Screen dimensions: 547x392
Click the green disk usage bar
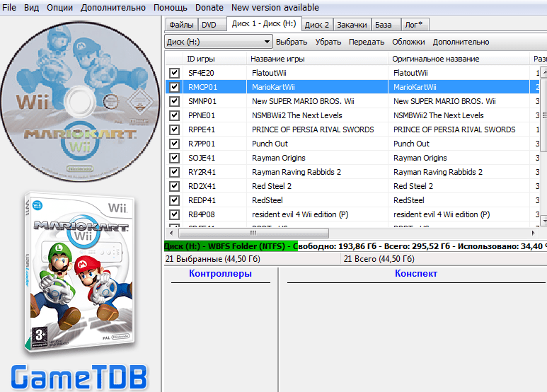point(231,246)
